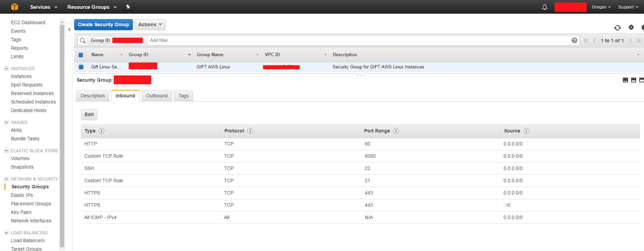Open Volumes in sidebar
Viewport: 644px width, 251px height.
[20, 158]
